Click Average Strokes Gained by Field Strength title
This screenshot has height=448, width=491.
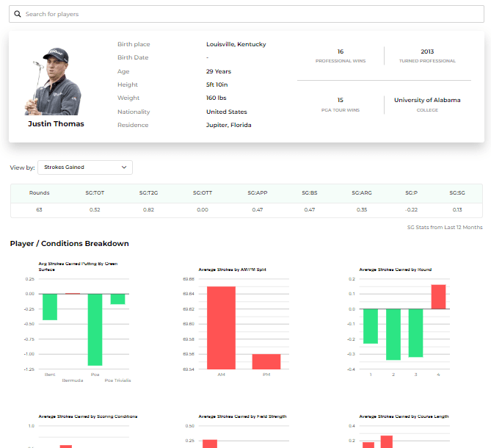click(x=243, y=416)
